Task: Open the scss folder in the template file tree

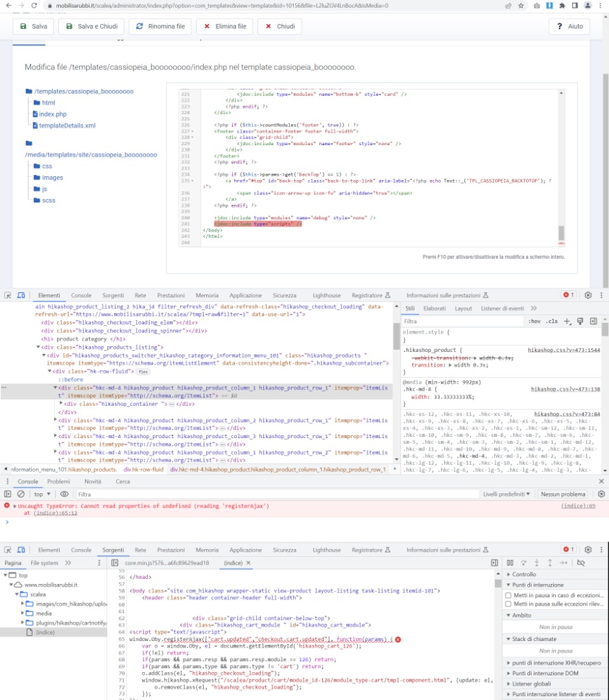Action: [x=49, y=200]
